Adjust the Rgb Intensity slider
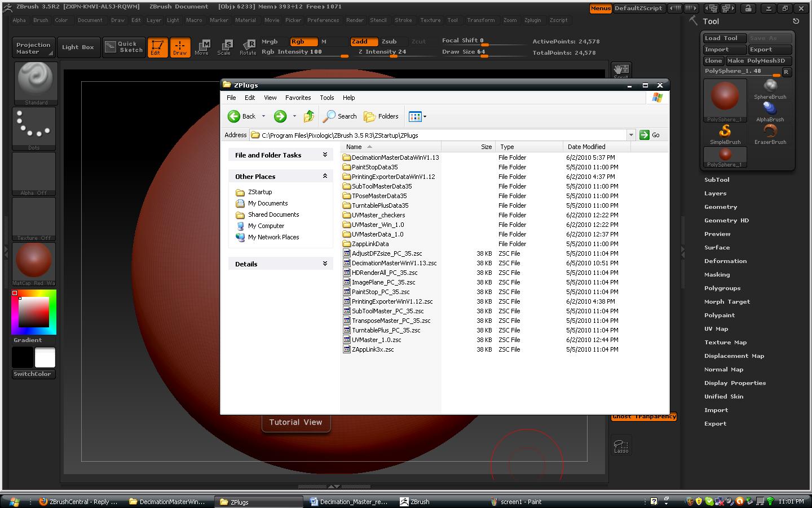This screenshot has width=812, height=508. pos(305,52)
